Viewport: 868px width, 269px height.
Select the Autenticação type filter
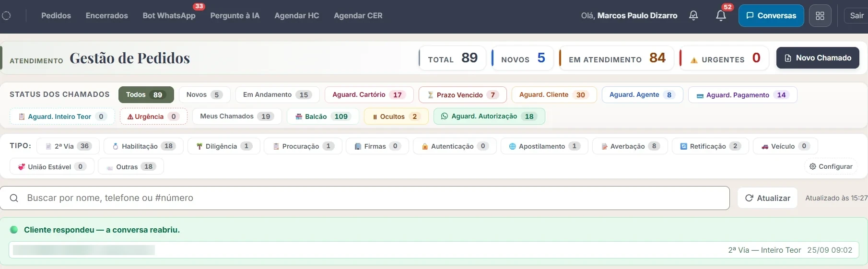pyautogui.click(x=455, y=146)
